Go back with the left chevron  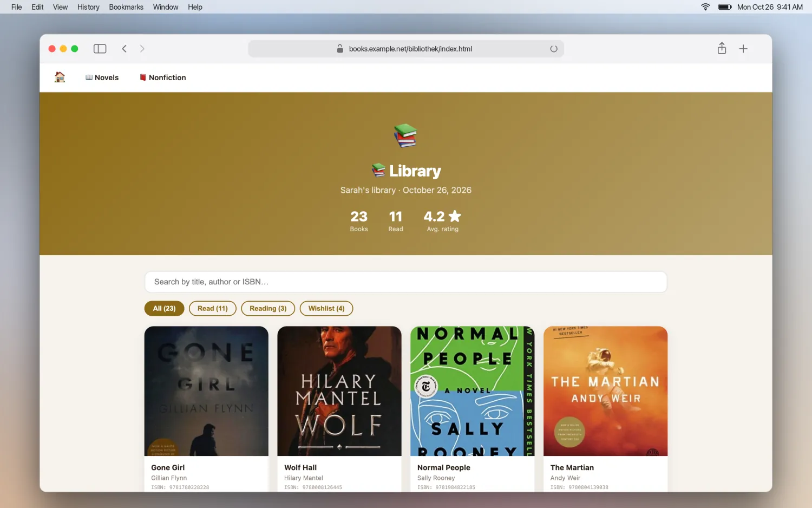pos(125,49)
